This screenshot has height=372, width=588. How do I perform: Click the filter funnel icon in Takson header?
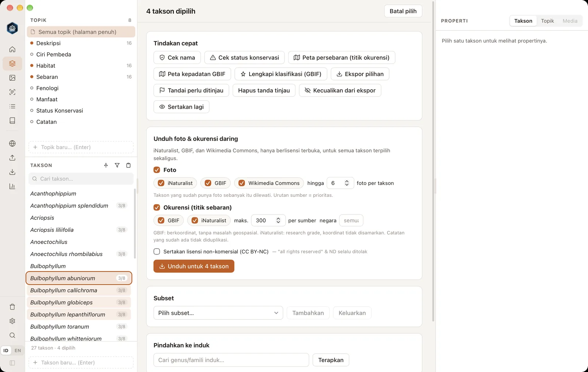[117, 165]
